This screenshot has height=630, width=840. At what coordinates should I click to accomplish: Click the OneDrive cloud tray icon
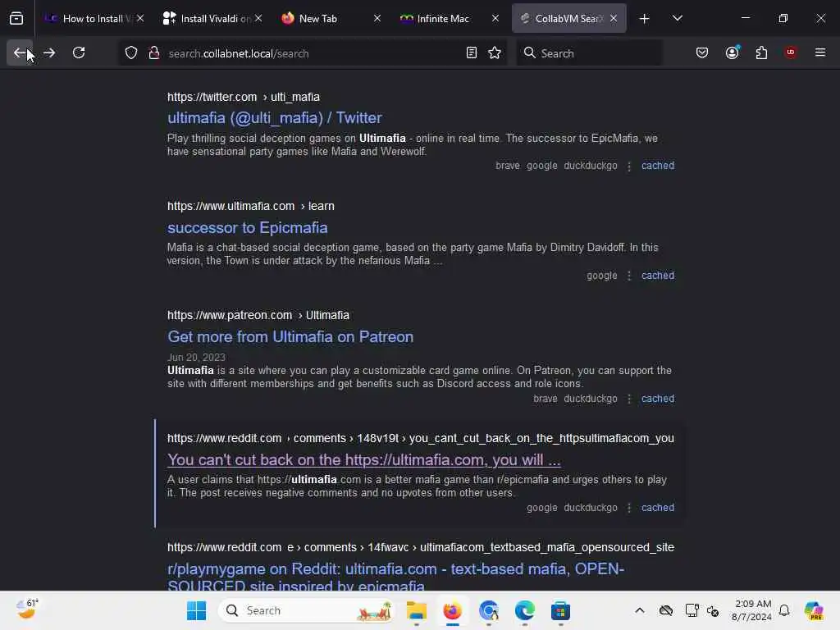coord(666,610)
